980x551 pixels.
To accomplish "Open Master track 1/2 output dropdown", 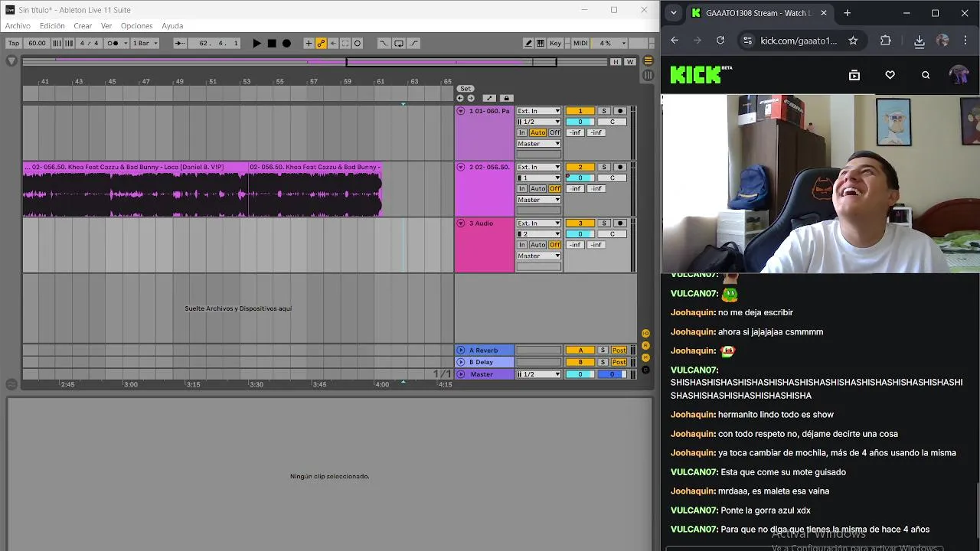I will pos(539,374).
